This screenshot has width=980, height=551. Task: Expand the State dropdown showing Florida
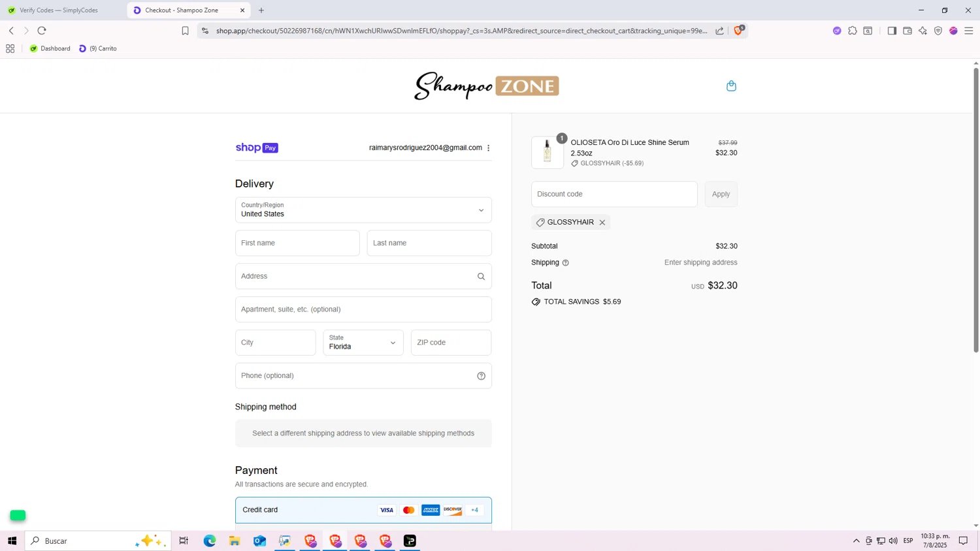[363, 343]
